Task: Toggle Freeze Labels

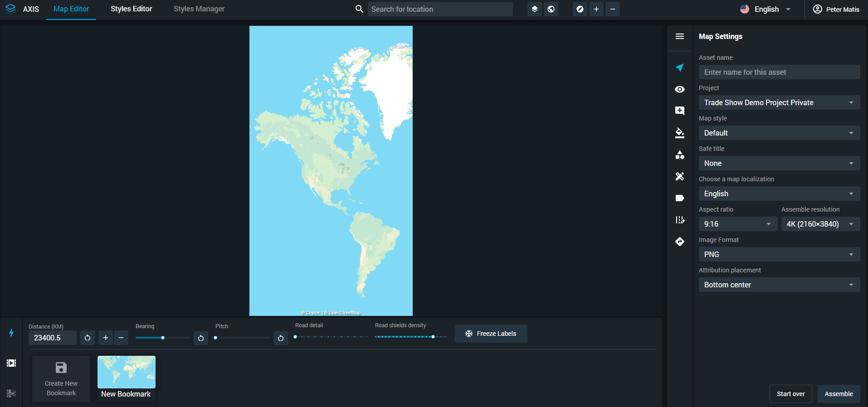Action: [491, 334]
